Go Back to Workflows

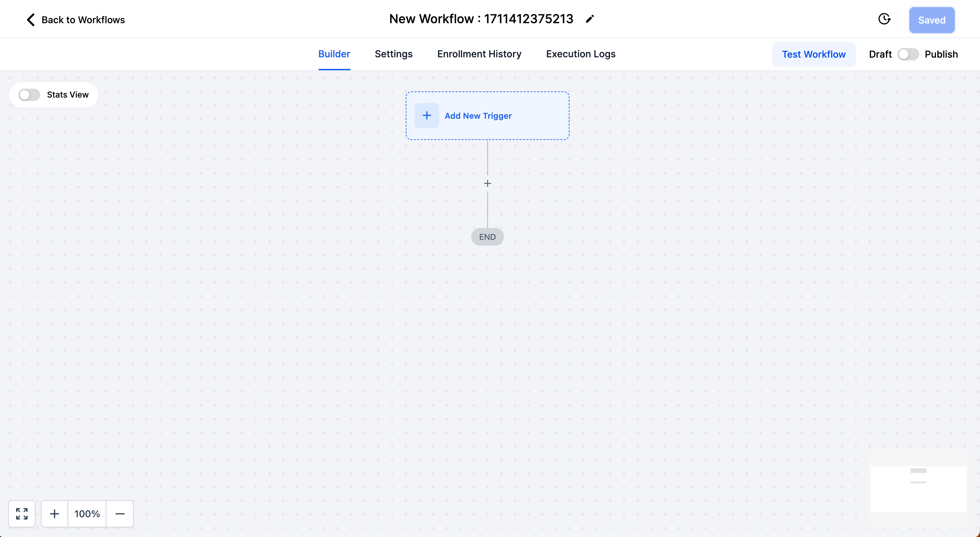(x=83, y=20)
